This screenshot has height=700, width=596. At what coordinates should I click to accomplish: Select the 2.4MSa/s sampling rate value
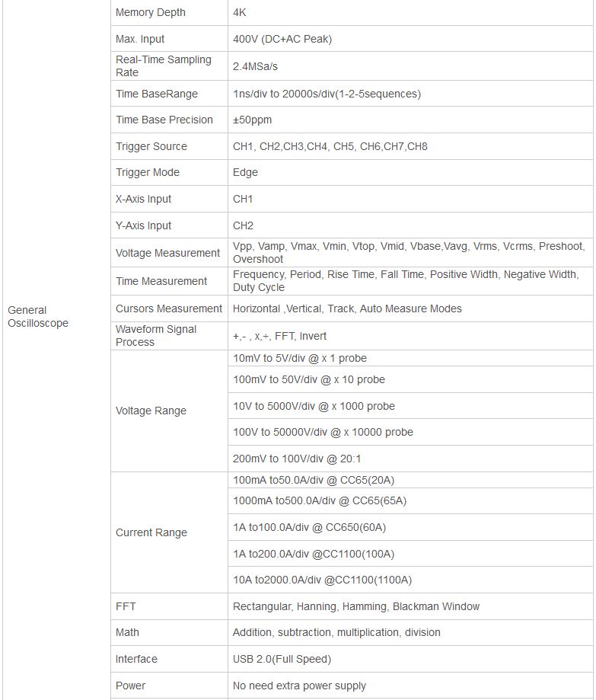click(x=255, y=66)
